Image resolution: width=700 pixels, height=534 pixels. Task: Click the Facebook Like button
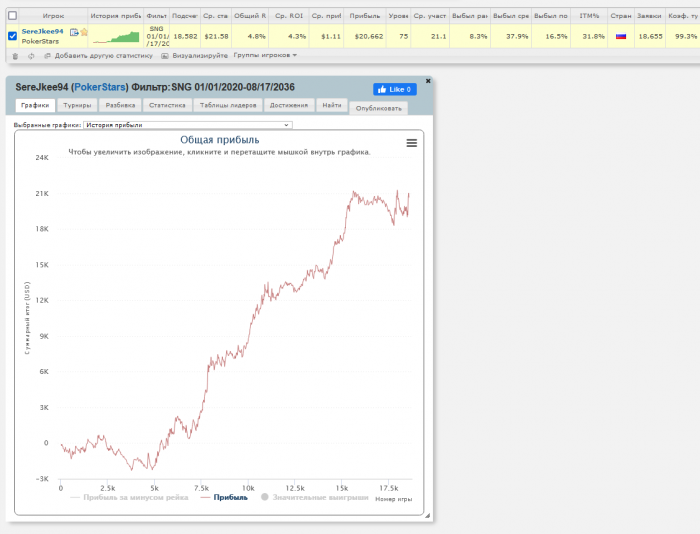(x=395, y=89)
